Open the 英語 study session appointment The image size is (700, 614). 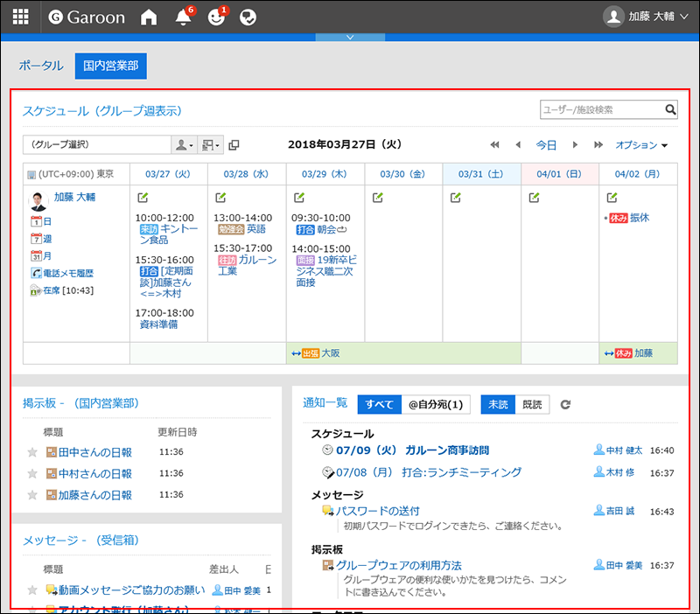[x=256, y=229]
